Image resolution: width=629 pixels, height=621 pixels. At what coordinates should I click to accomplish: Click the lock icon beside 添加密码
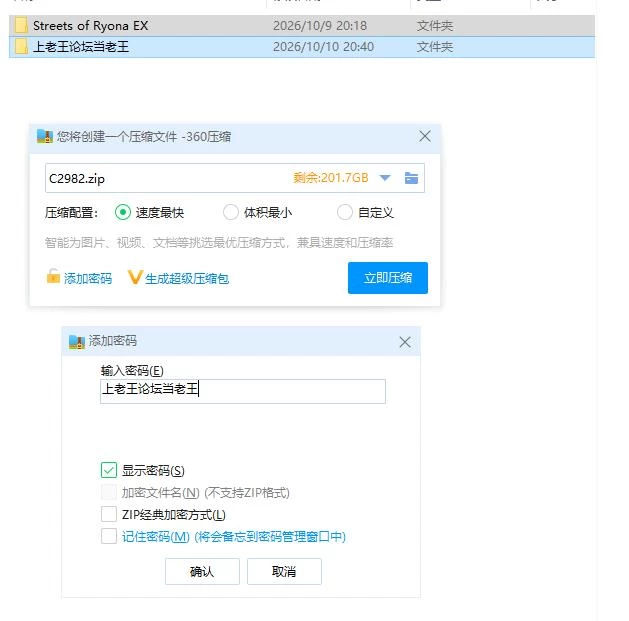(53, 276)
